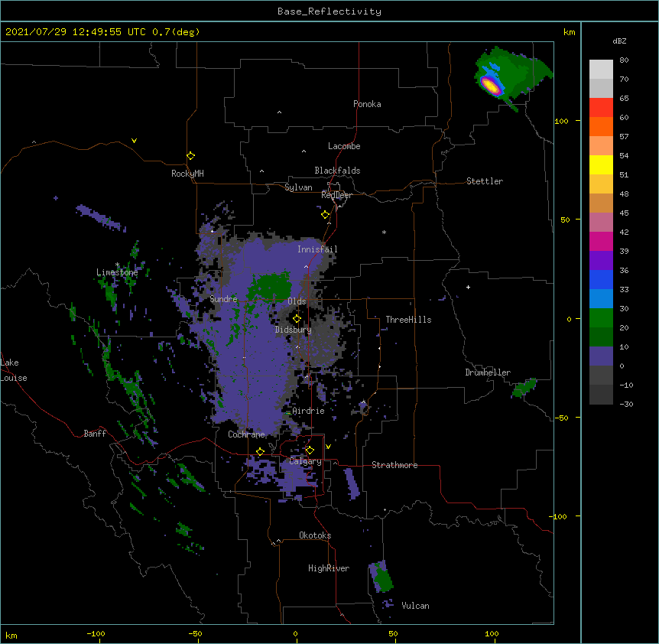
Task: Pick the purple 36-39 dBZ legend swatch
Action: tap(601, 261)
